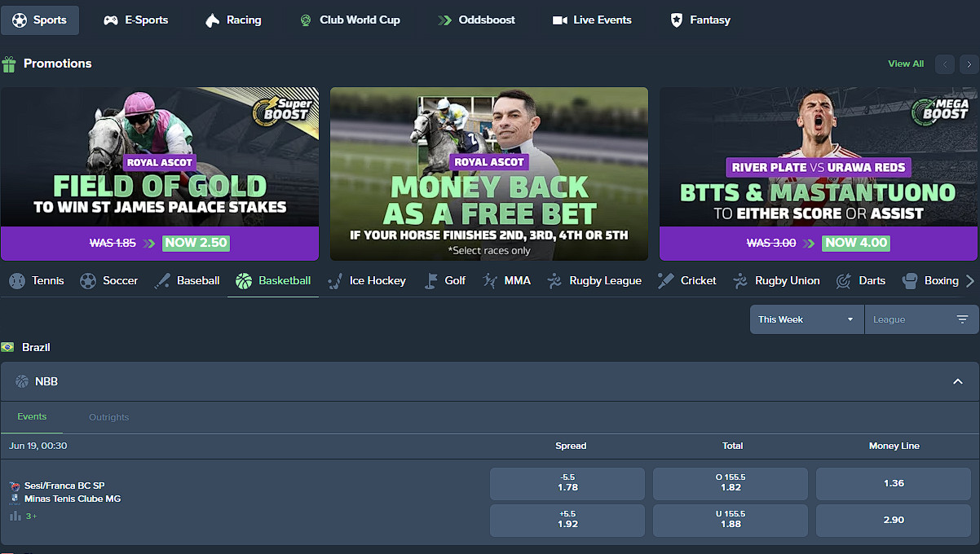Open Field of Gold Super Boost banner
This screenshot has height=554, width=980.
(160, 174)
